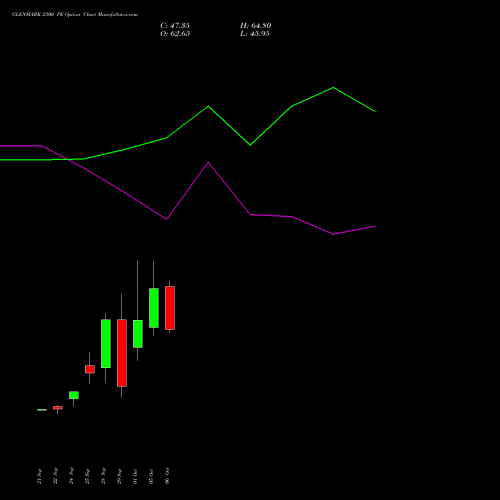
Task: Select the close value C: 47.35
Action: (x=175, y=26)
